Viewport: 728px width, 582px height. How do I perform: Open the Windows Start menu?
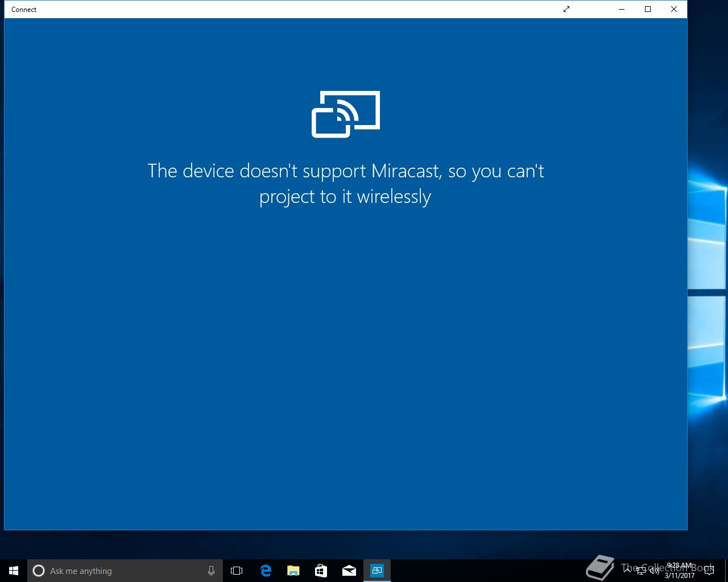[14, 571]
